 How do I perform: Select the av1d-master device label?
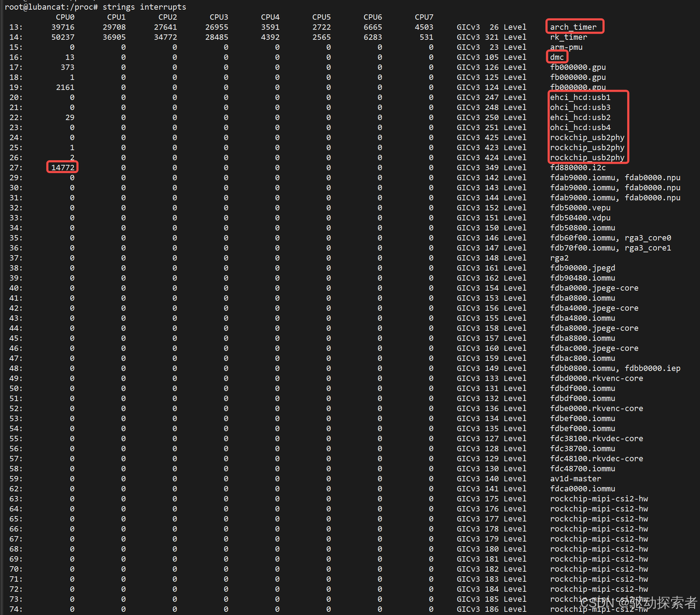[575, 478]
